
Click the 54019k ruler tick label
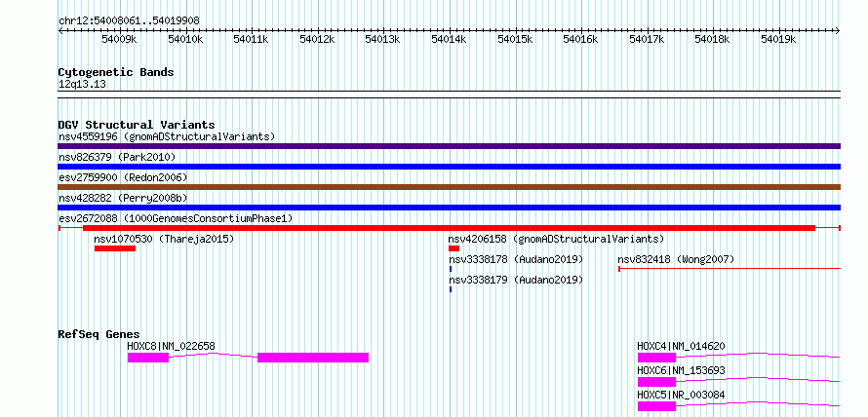pos(778,39)
